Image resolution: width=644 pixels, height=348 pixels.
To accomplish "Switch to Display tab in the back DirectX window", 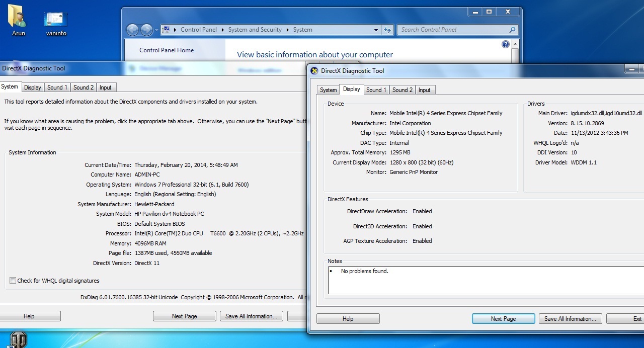I will [x=33, y=88].
